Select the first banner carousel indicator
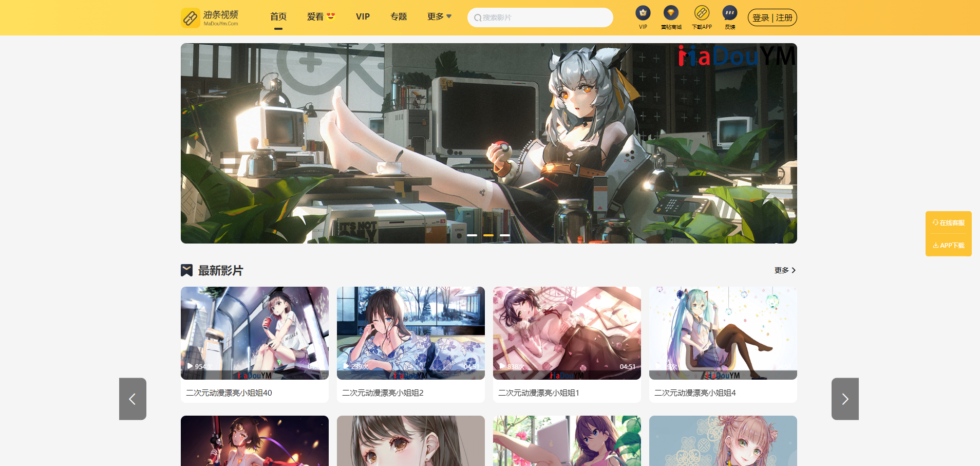The width and height of the screenshot is (980, 466). pyautogui.click(x=472, y=235)
